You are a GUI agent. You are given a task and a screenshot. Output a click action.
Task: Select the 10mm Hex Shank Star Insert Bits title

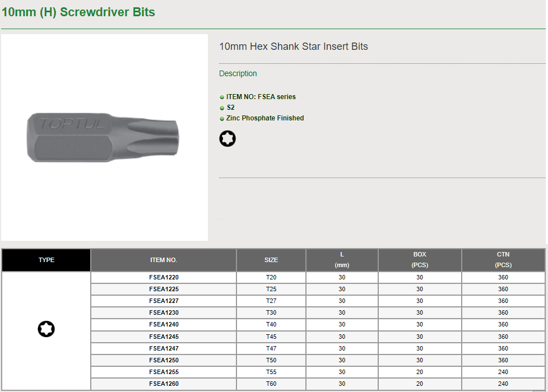[x=294, y=46]
